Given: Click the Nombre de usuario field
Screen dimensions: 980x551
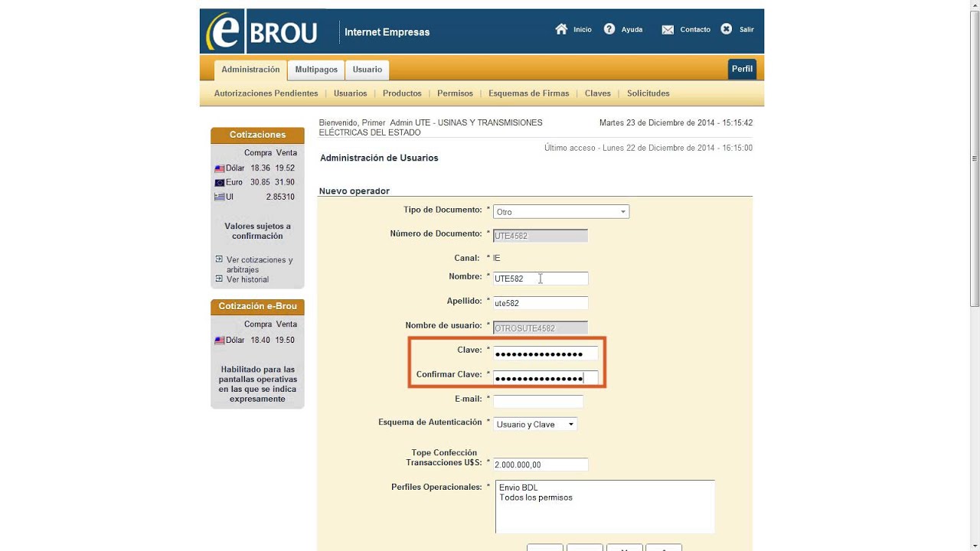Looking at the screenshot, I should (x=541, y=328).
